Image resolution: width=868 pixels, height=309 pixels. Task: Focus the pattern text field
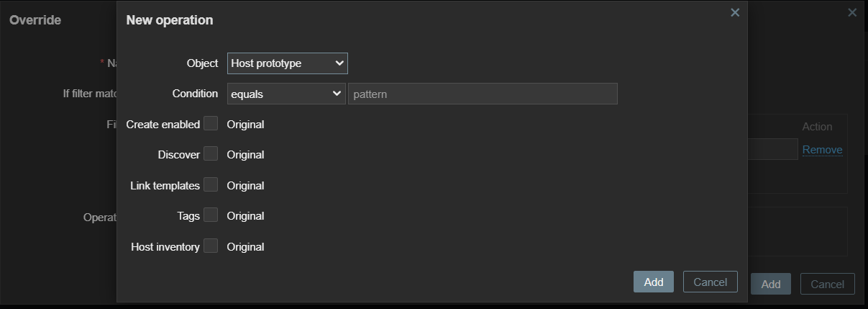(483, 94)
